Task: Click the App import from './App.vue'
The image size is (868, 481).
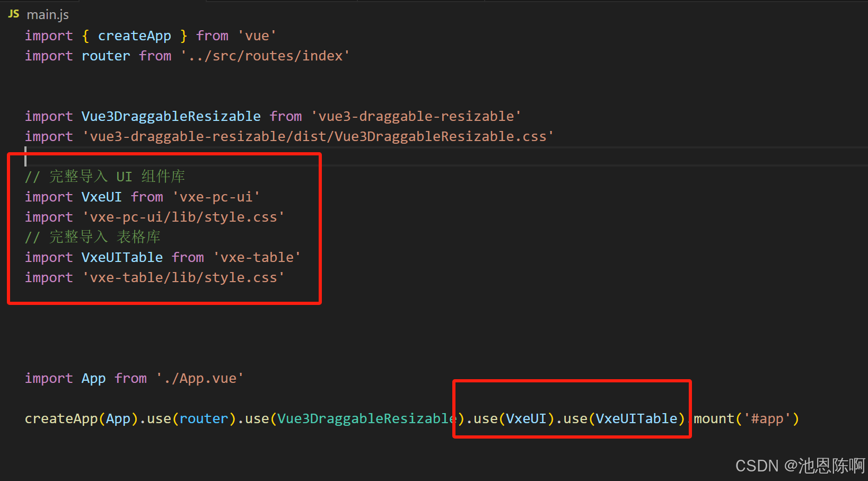Action: 93,378
